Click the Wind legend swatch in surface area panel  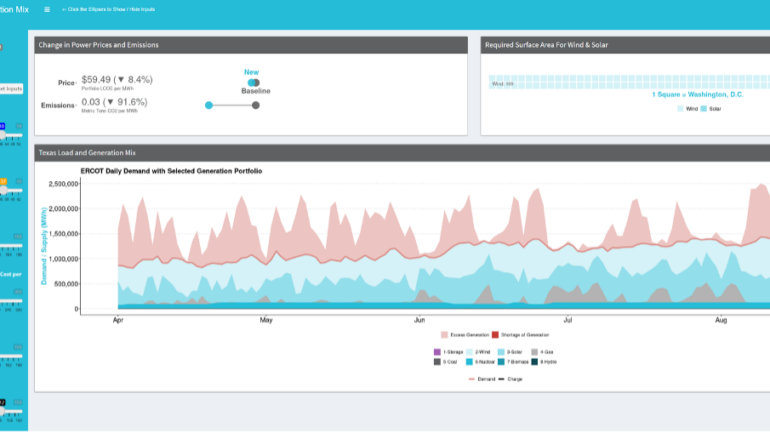pyautogui.click(x=680, y=107)
